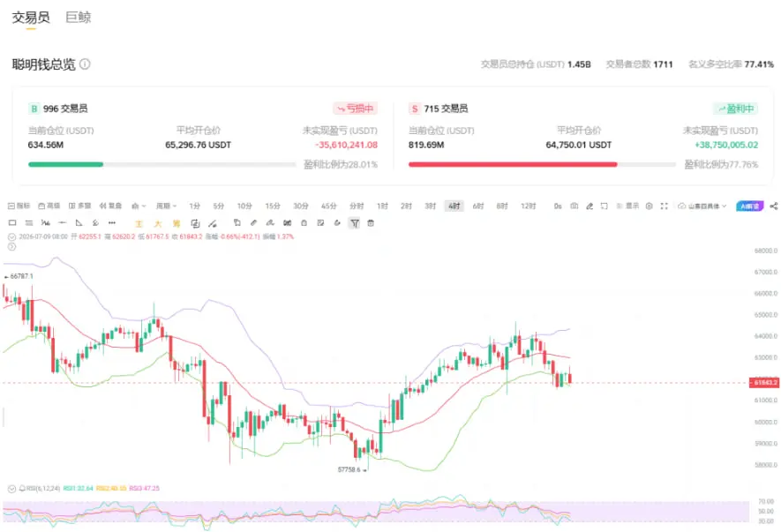Click the 0s countdown button
Viewport: 781px width, 532px height.
558,206
